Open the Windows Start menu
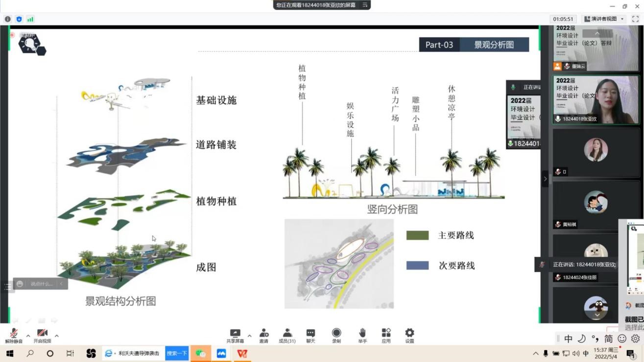644x362 pixels. click(x=9, y=353)
